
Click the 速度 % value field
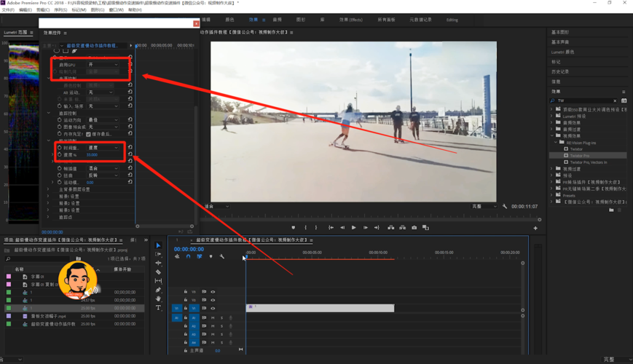point(92,155)
